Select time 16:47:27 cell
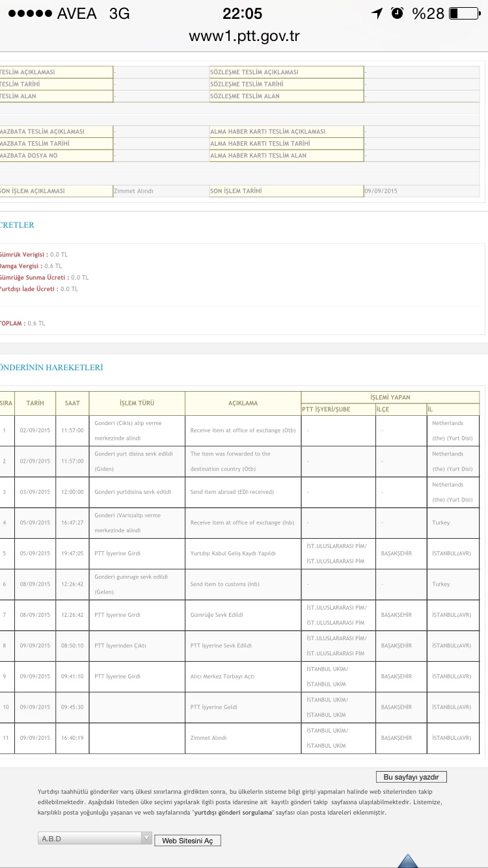The image size is (488, 868). click(72, 522)
